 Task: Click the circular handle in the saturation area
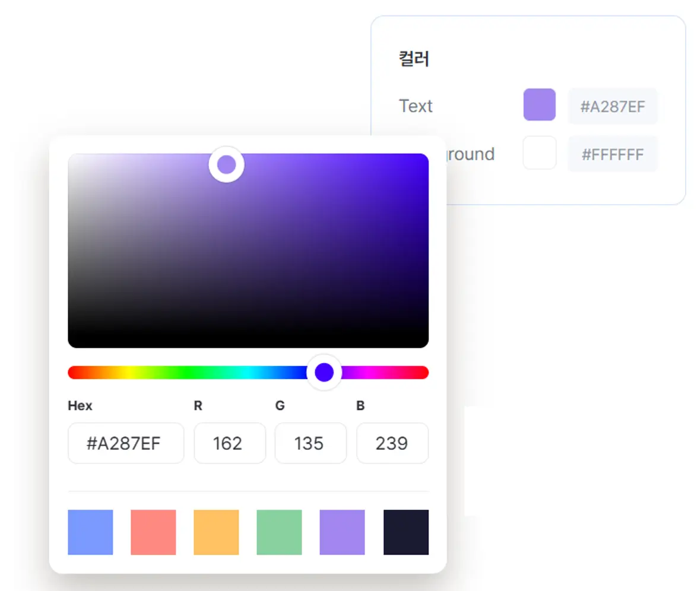click(226, 164)
